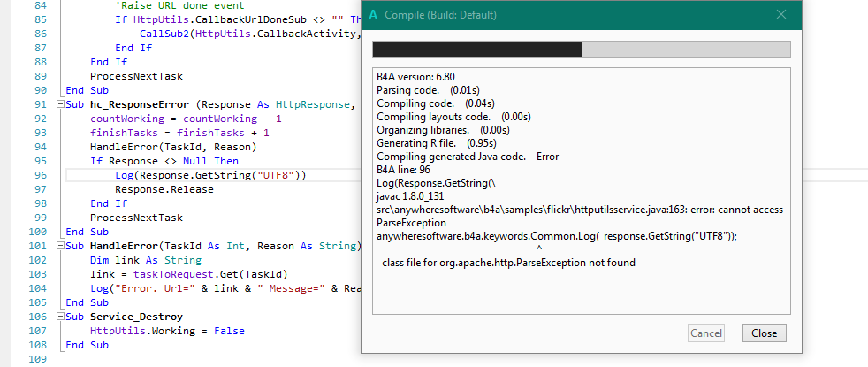Screen dimensions: 868x367
Task: Click the Cancel button in Compile dialog
Action: pyautogui.click(x=705, y=333)
